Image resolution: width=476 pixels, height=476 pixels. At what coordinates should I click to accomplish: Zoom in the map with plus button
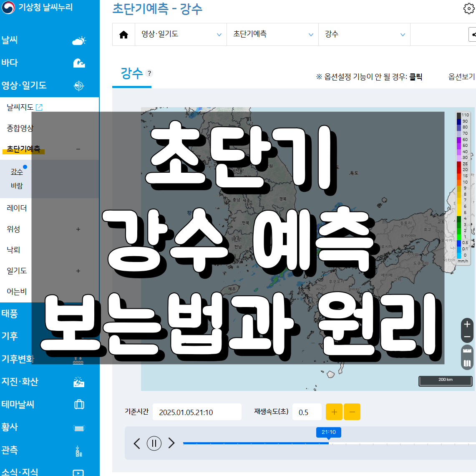[x=467, y=324]
